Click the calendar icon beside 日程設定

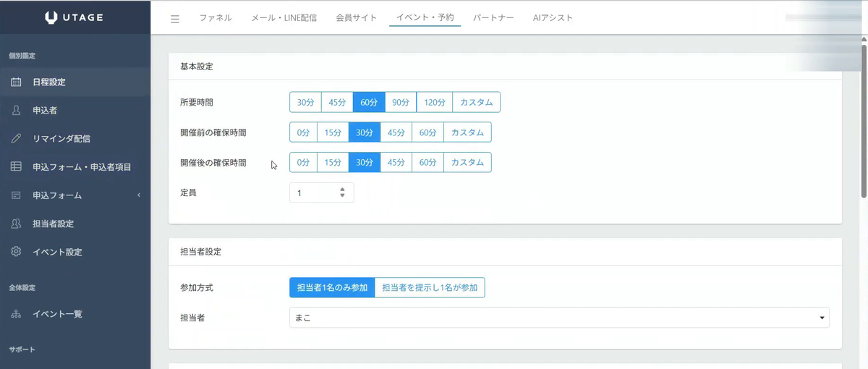[x=16, y=82]
